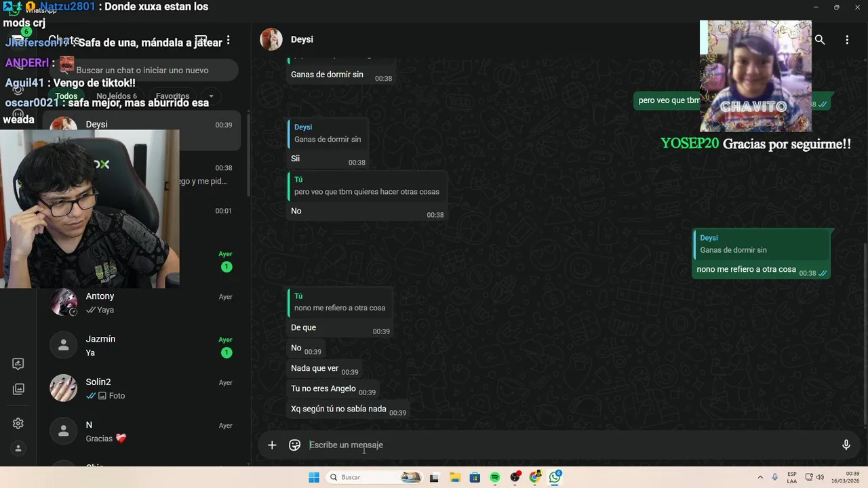Viewport: 868px width, 488px height.
Task: Select the Favoritos filter tab
Action: 172,96
